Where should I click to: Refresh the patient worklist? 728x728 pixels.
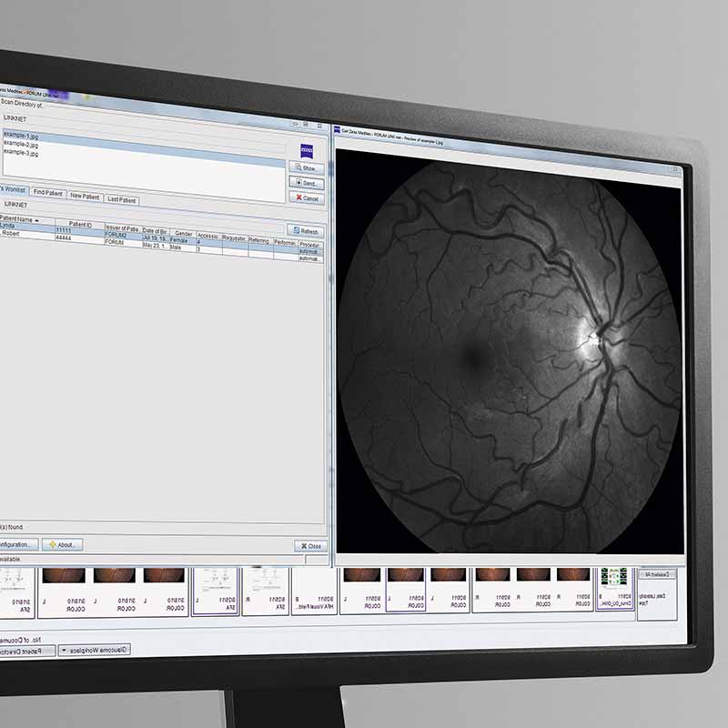pyautogui.click(x=306, y=231)
